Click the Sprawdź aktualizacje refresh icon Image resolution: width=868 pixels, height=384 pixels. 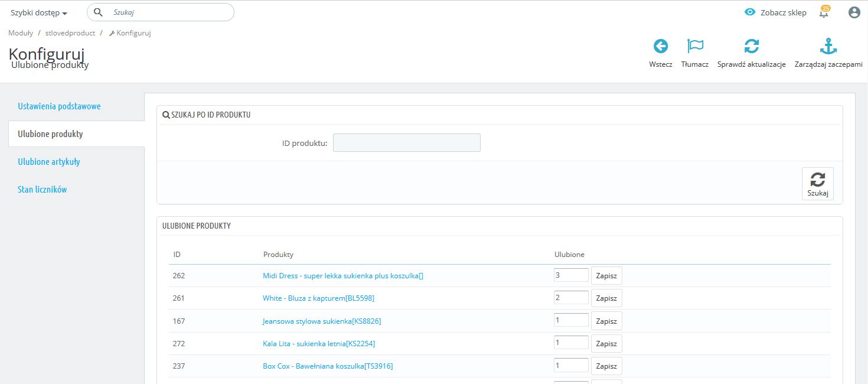click(751, 46)
